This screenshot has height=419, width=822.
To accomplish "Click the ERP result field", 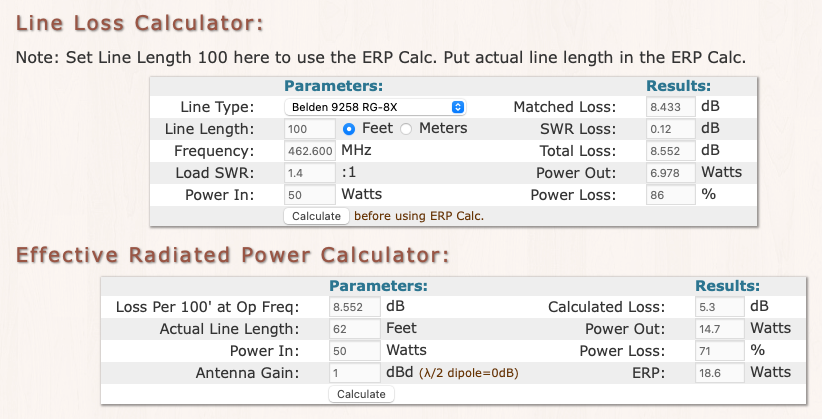I will pyautogui.click(x=718, y=373).
